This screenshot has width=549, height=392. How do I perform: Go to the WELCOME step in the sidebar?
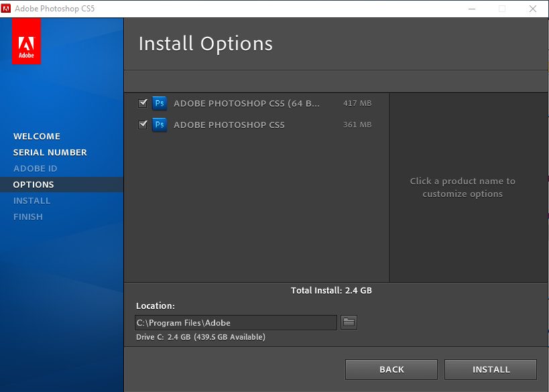coord(37,136)
